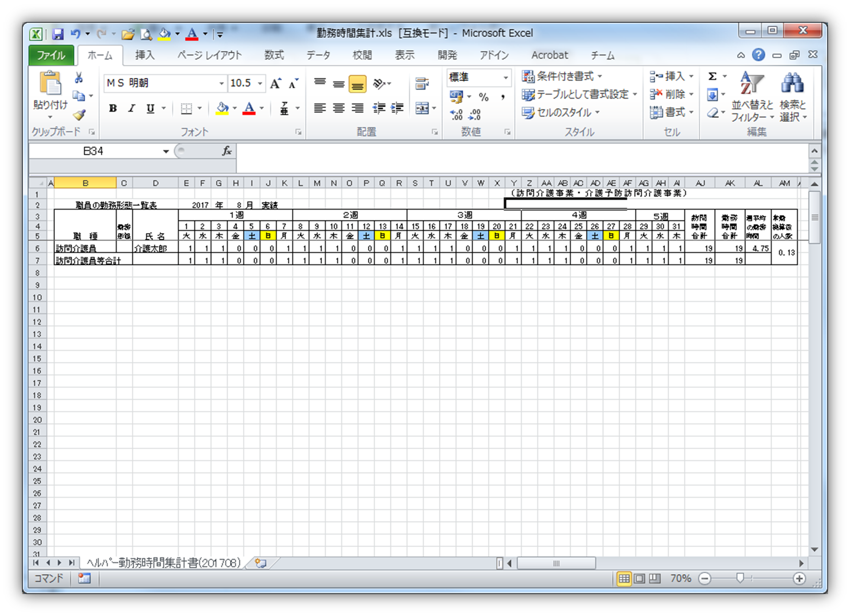
Task: Click the increase indent icon
Action: 397,108
